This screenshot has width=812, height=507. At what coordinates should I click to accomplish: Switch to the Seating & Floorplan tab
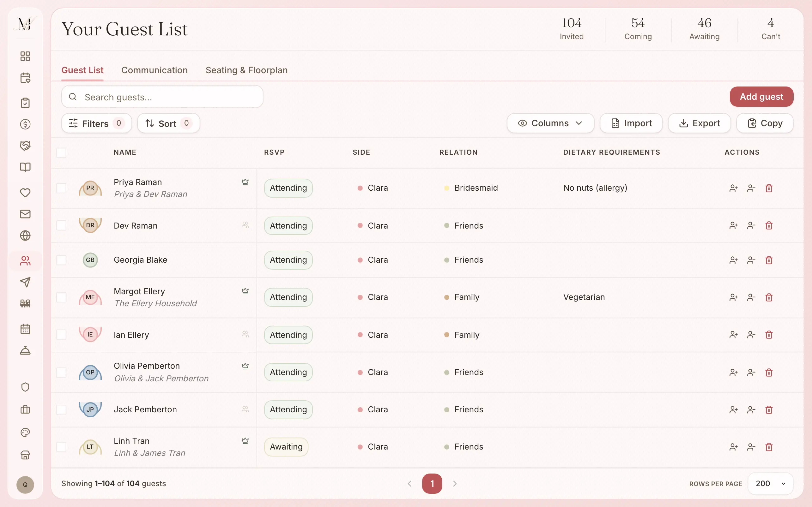pyautogui.click(x=247, y=70)
